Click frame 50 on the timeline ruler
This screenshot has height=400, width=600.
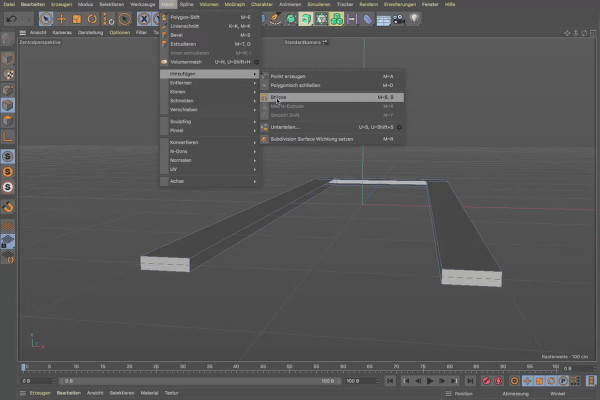(x=289, y=367)
